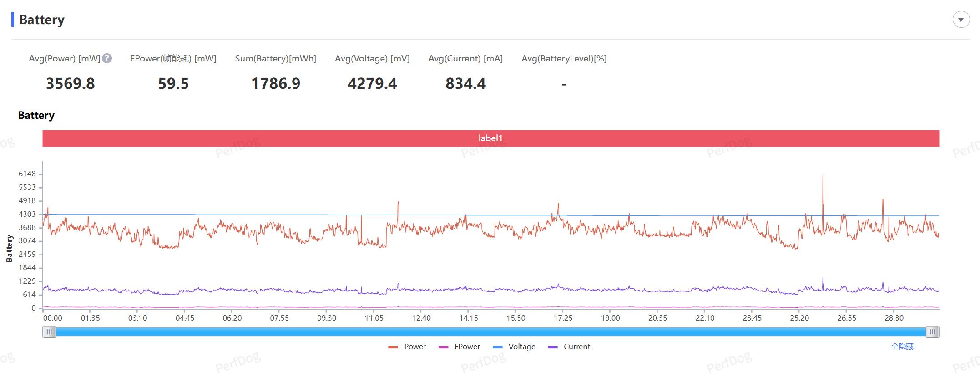Image resolution: width=980 pixels, height=378 pixels.
Task: Click the Avg(Power) value 3569.8
Action: click(x=71, y=84)
